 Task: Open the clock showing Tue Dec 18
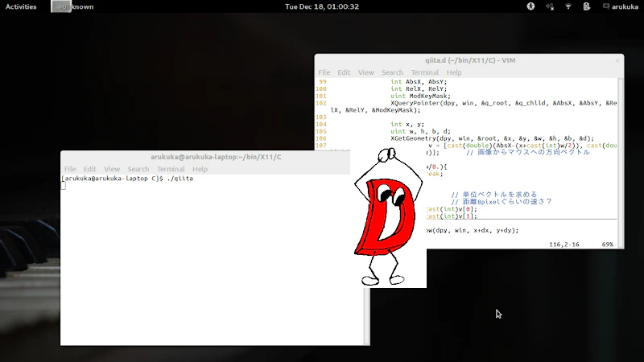click(322, 6)
